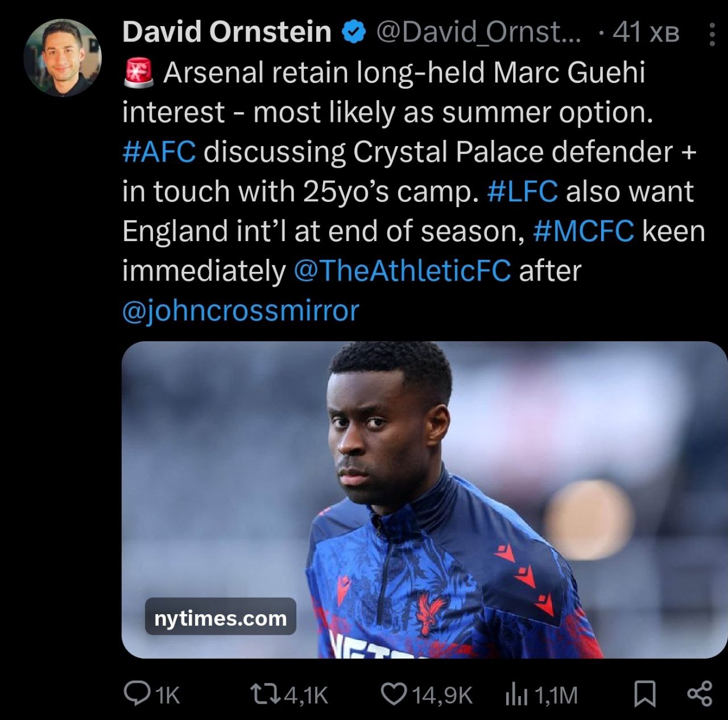Open the #LFC hashtag
The image size is (728, 720).
coord(522,192)
